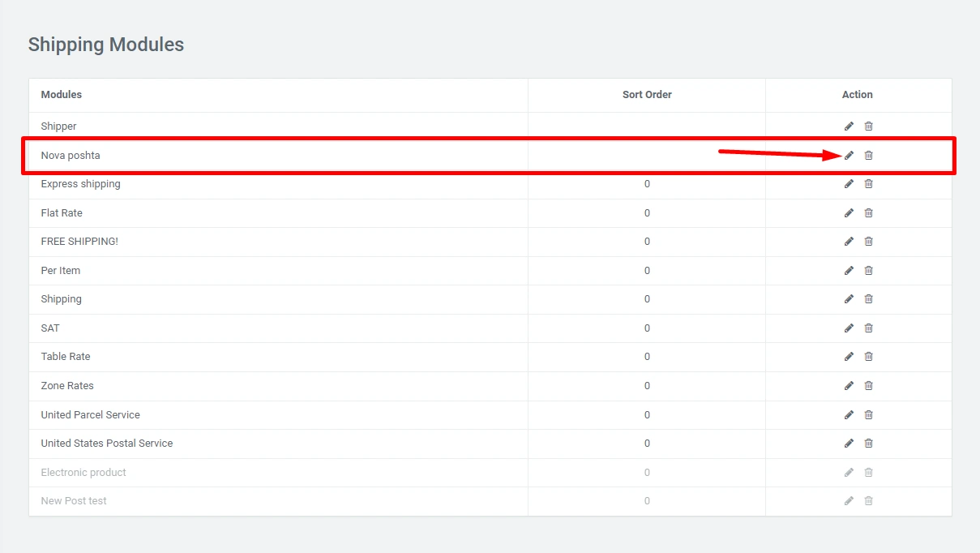This screenshot has width=980, height=553.
Task: Edit the United States Postal Service module
Action: (849, 443)
